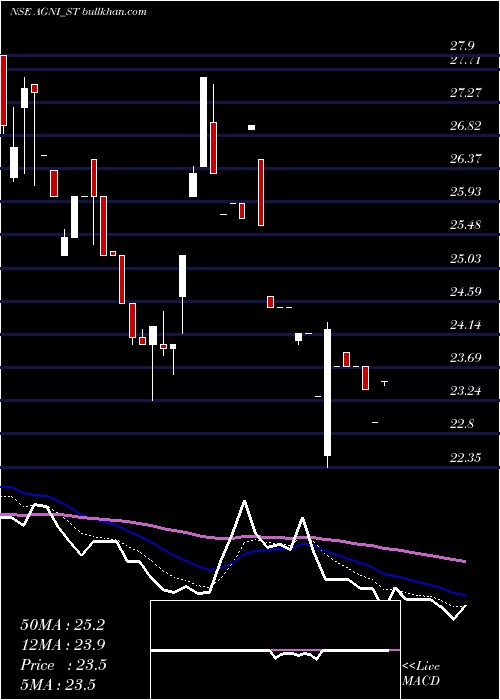Click the 5MA : 23.5 readout

58,685
